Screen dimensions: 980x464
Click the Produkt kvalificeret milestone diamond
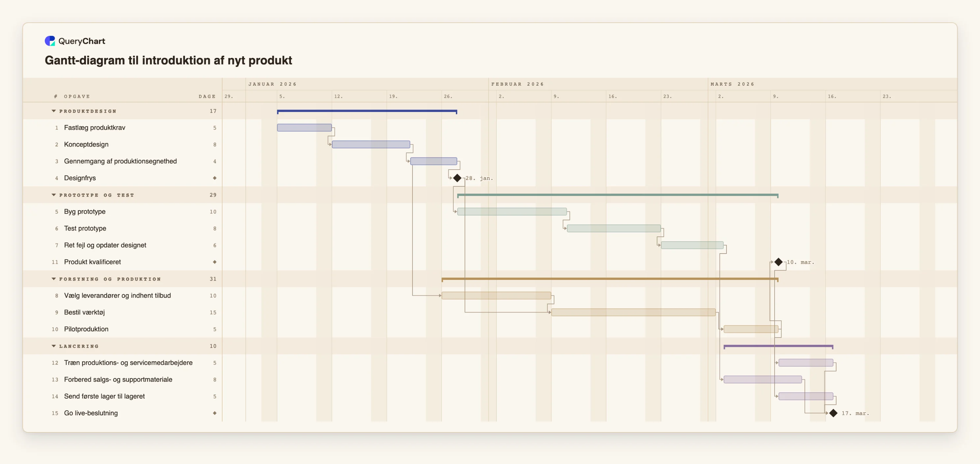[x=778, y=262]
